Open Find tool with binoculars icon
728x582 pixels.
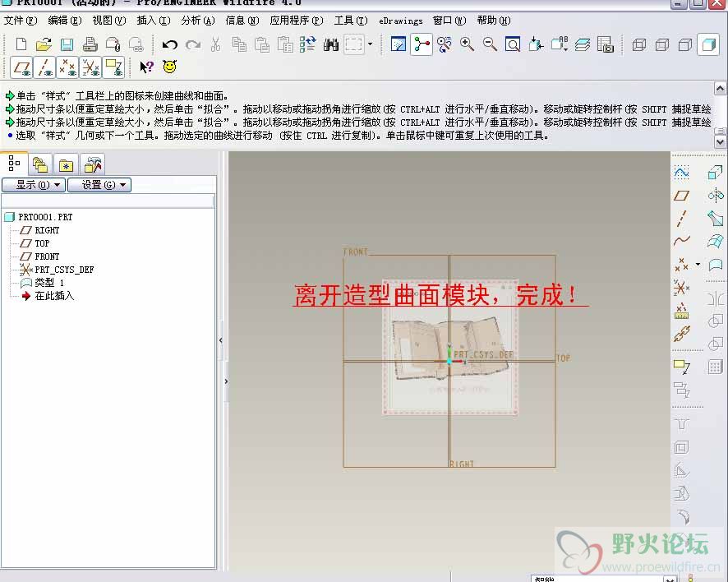pyautogui.click(x=330, y=44)
